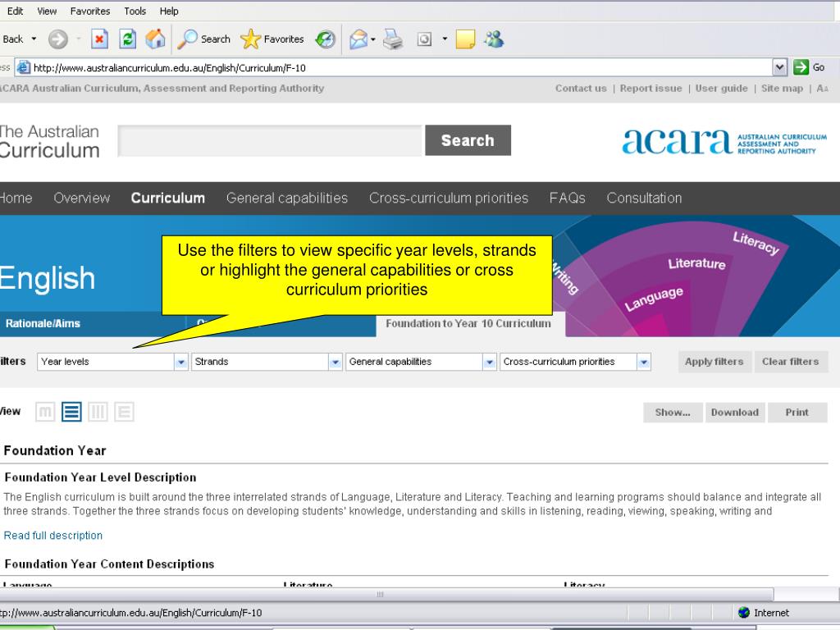Select the Curriculum navigation item

click(167, 199)
